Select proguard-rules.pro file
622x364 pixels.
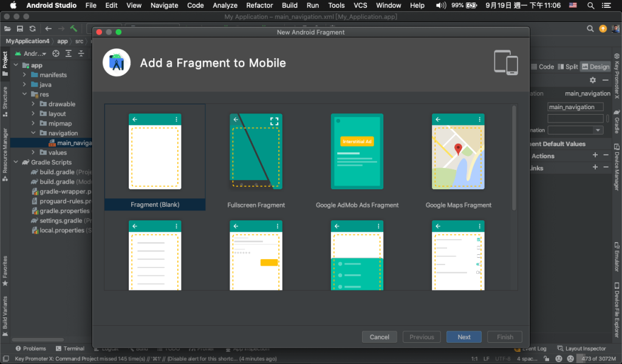pos(61,201)
